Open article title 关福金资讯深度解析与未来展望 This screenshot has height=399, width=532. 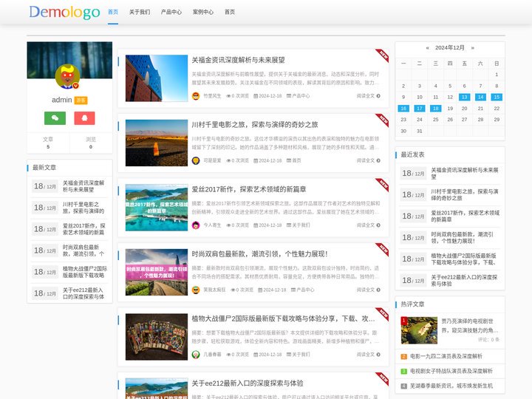(238, 60)
